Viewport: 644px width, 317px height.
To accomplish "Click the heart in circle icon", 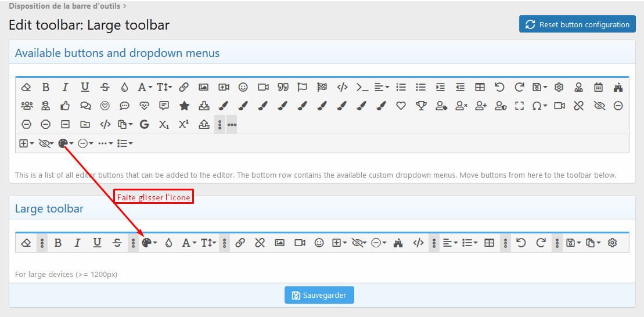I will click(105, 106).
